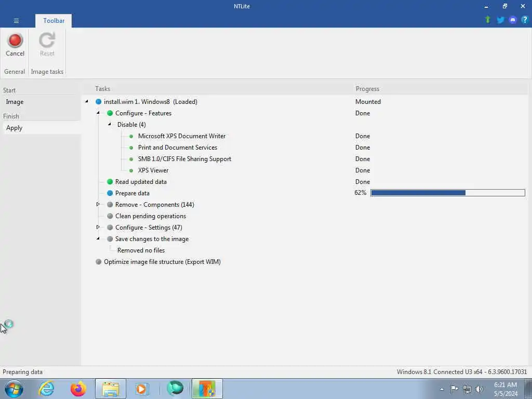Open the Apply page in sidebar
The width and height of the screenshot is (532, 399).
pos(14,128)
